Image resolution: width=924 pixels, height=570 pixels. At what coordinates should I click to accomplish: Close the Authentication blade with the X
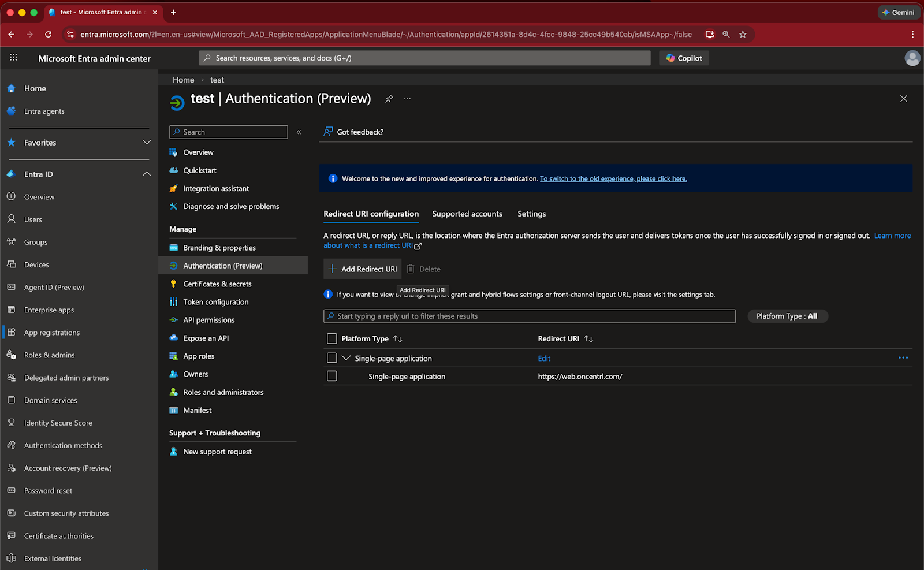click(904, 99)
